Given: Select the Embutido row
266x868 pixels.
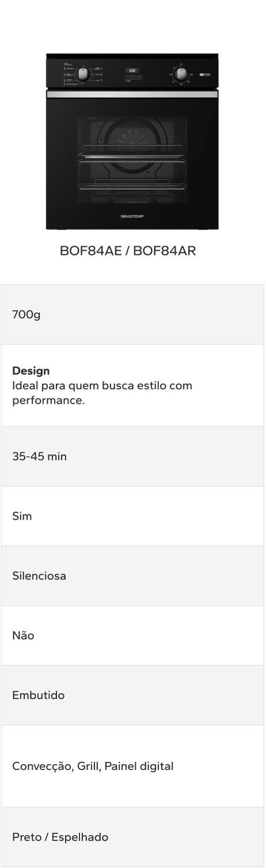Looking at the screenshot, I should coord(132,695).
